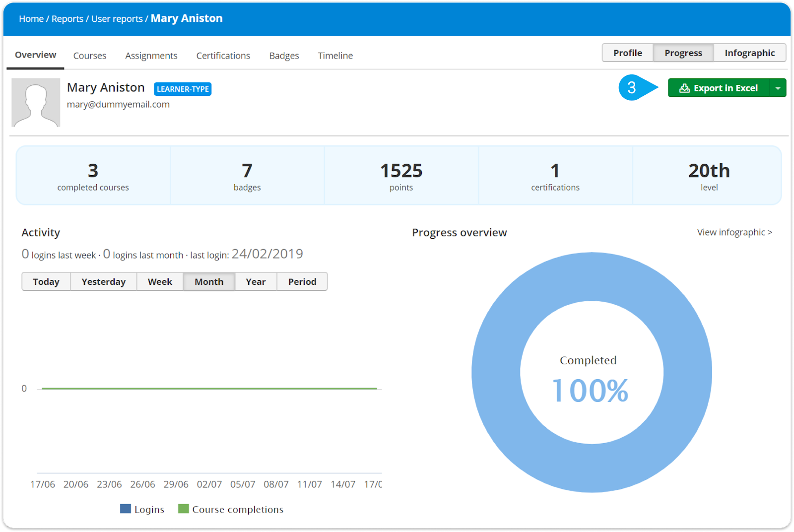Open the User reports breadcrumb

pyautogui.click(x=117, y=19)
